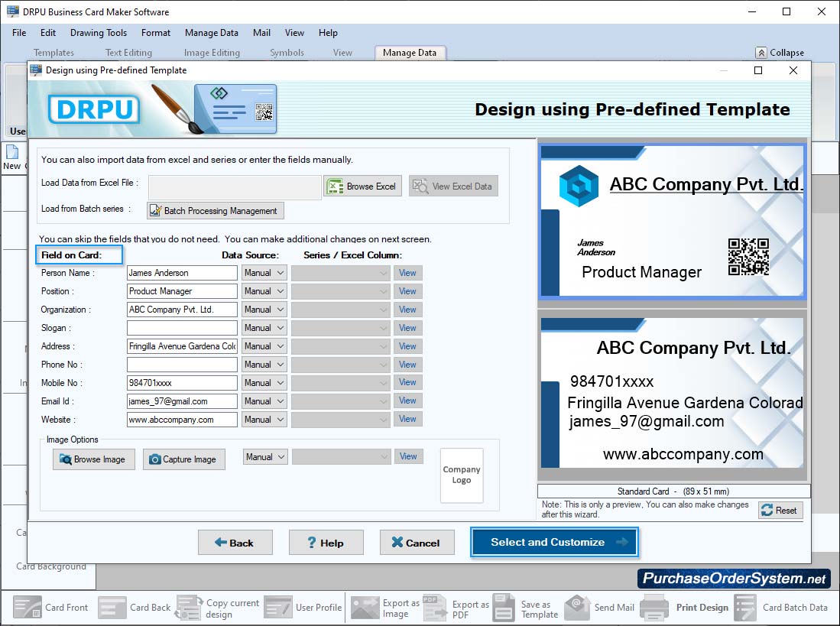Click Save as Template icon
Image resolution: width=840 pixels, height=626 pixels.
(x=504, y=607)
